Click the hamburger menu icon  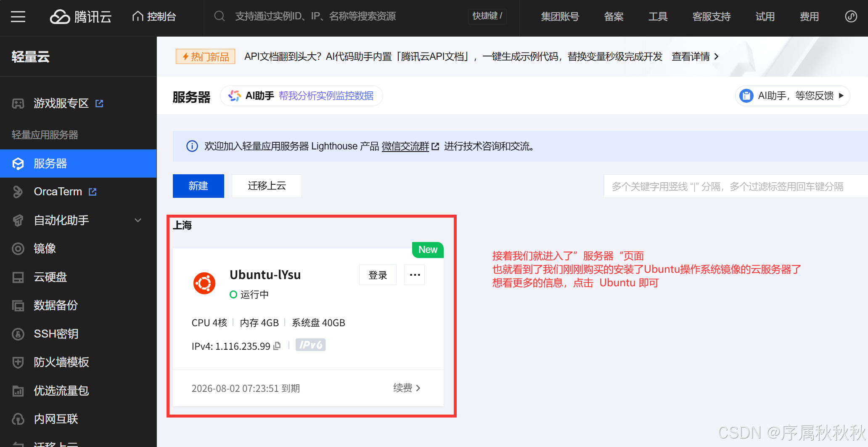pyautogui.click(x=18, y=17)
